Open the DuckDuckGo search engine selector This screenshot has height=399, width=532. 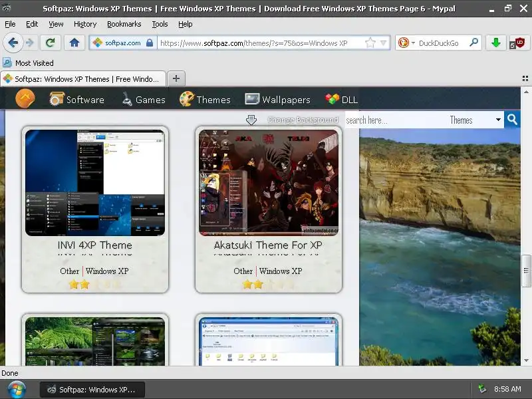[406, 43]
